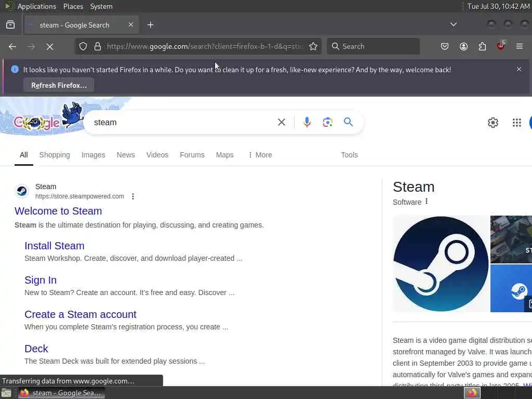Click the Steam knowledge panel title
532x399 pixels.
click(414, 187)
